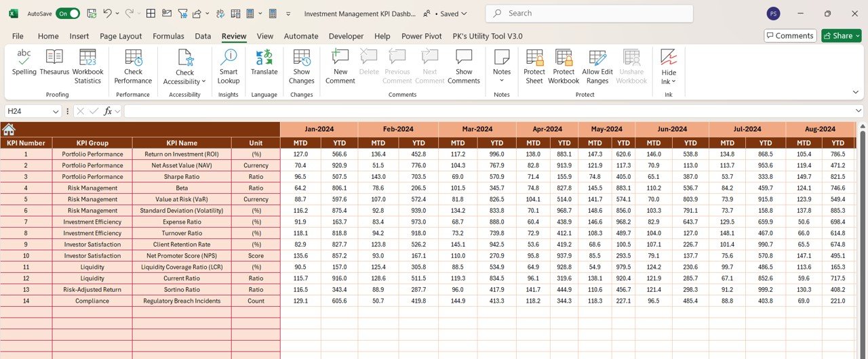The height and width of the screenshot is (359, 868).
Task: Open the File menu
Action: coord(18,36)
